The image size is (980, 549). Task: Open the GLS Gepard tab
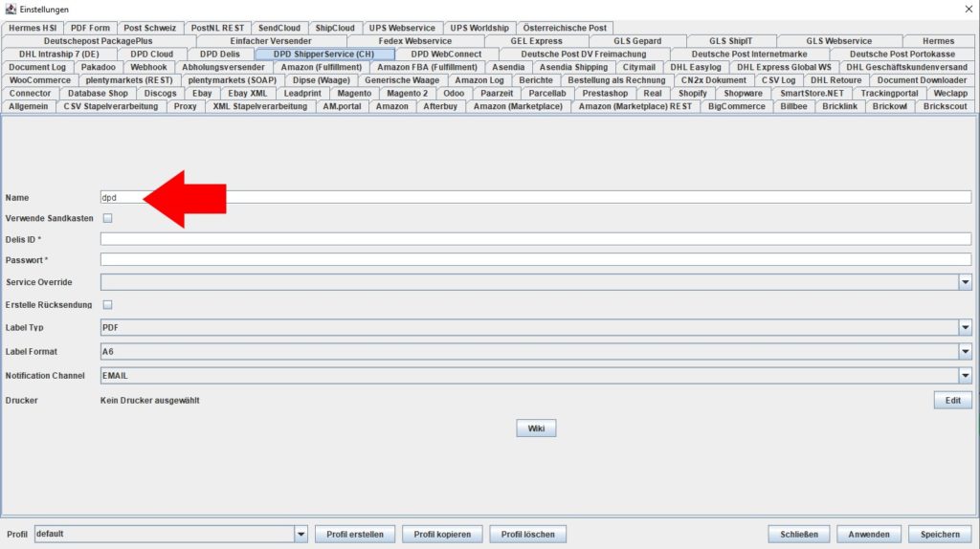pyautogui.click(x=636, y=41)
